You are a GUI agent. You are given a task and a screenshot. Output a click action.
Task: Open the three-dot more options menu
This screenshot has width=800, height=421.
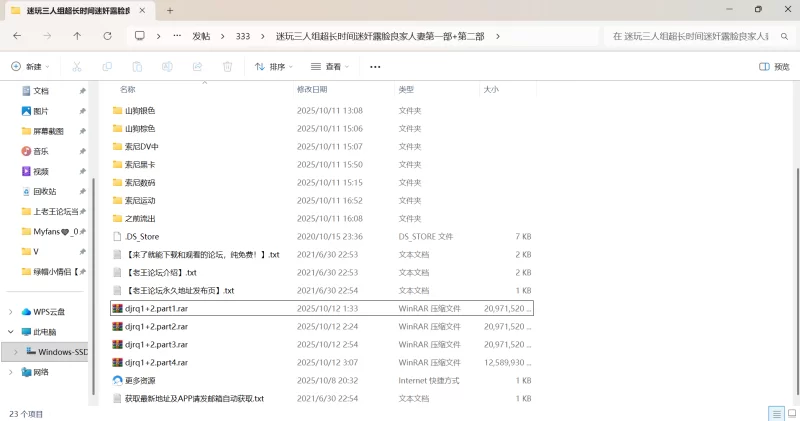tap(375, 67)
